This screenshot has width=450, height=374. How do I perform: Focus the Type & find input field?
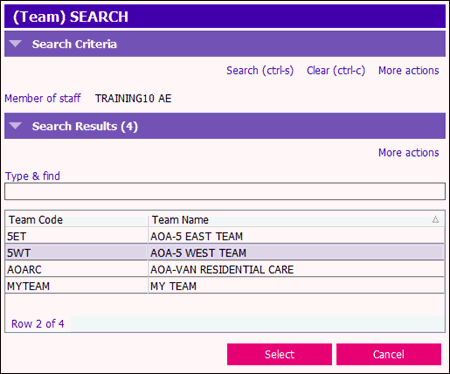tap(225, 191)
